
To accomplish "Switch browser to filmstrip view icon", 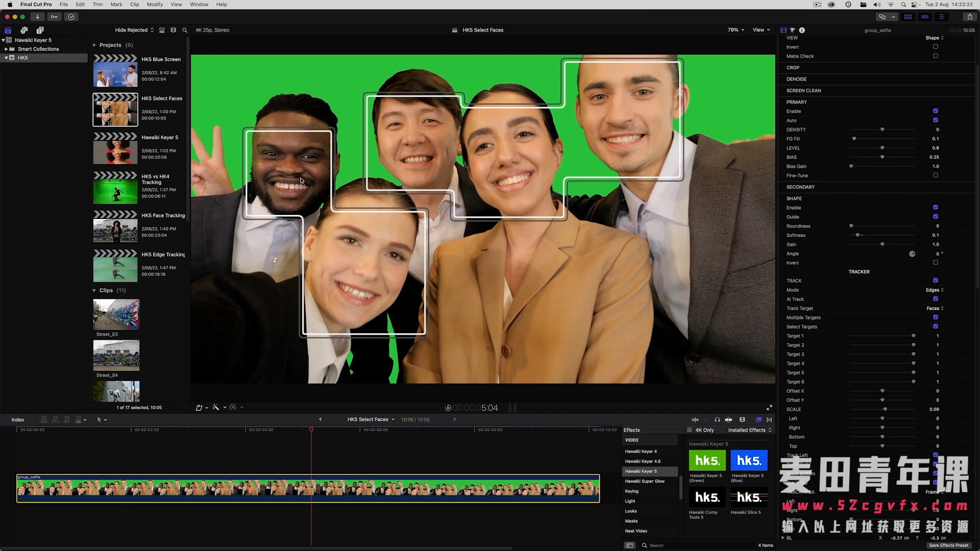I will [x=173, y=30].
